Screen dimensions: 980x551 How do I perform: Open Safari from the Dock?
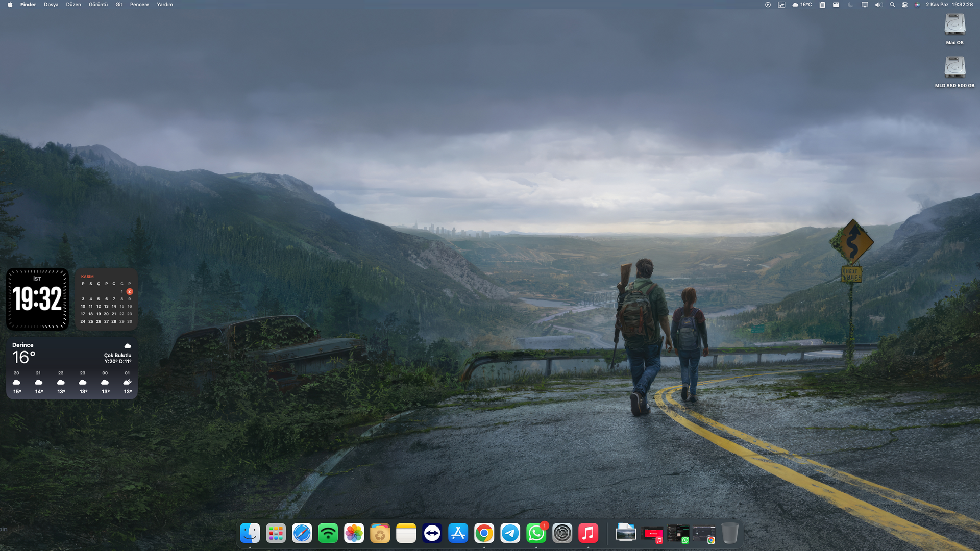[x=302, y=534]
